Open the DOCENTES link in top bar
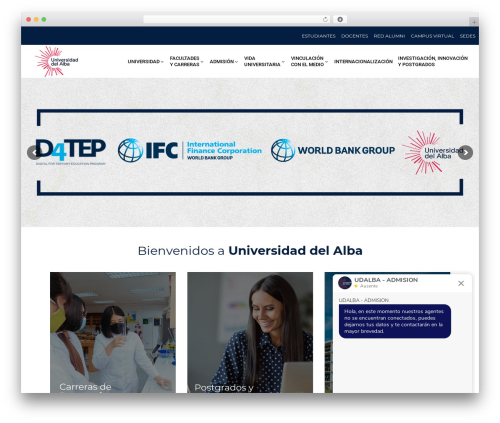 354,36
